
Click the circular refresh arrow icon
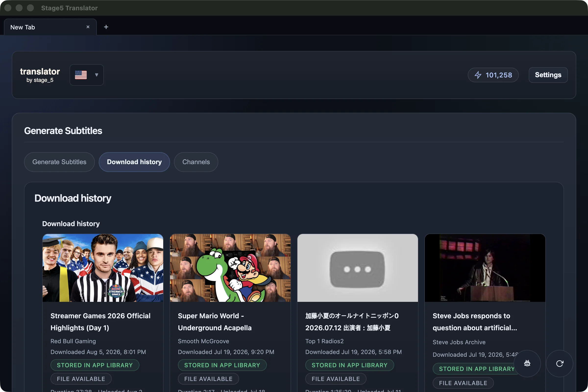coord(560,363)
